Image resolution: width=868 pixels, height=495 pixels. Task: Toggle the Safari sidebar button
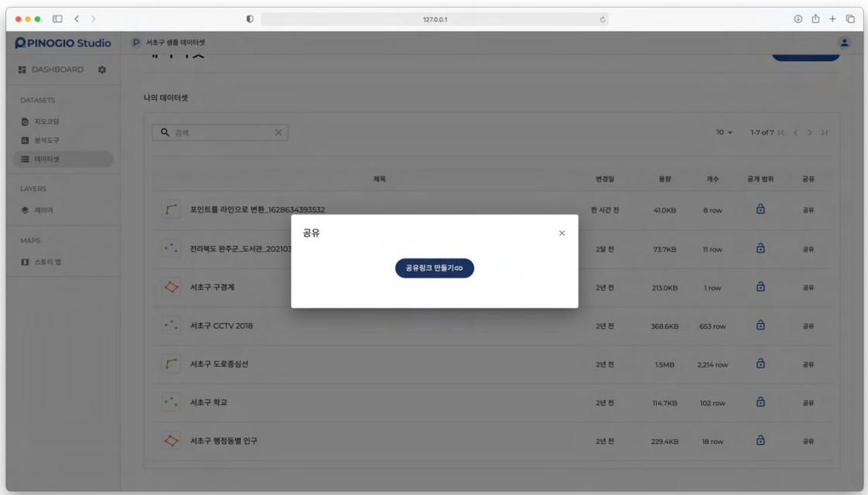click(x=57, y=19)
